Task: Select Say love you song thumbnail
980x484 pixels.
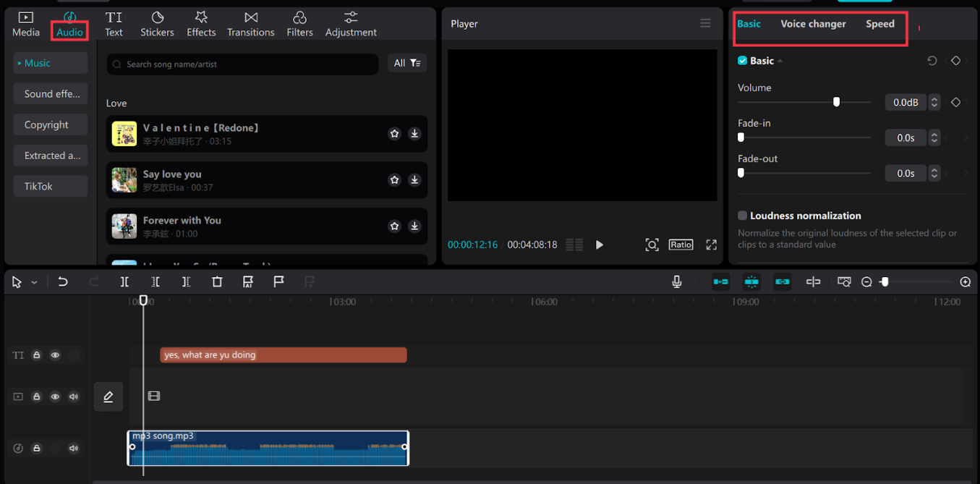Action: [124, 180]
